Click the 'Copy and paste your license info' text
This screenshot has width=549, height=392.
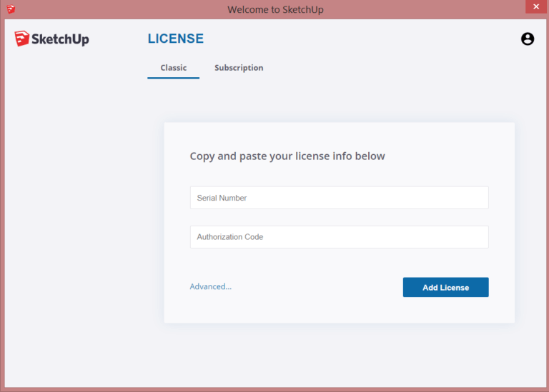(287, 156)
